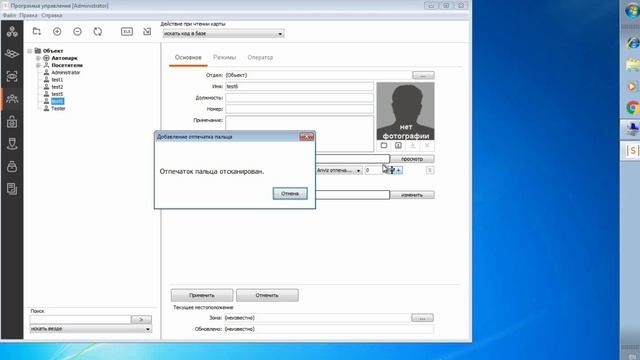This screenshot has width=640, height=360.
Task: Open the 'искать везде' search scope dropdown
Action: [x=91, y=329]
